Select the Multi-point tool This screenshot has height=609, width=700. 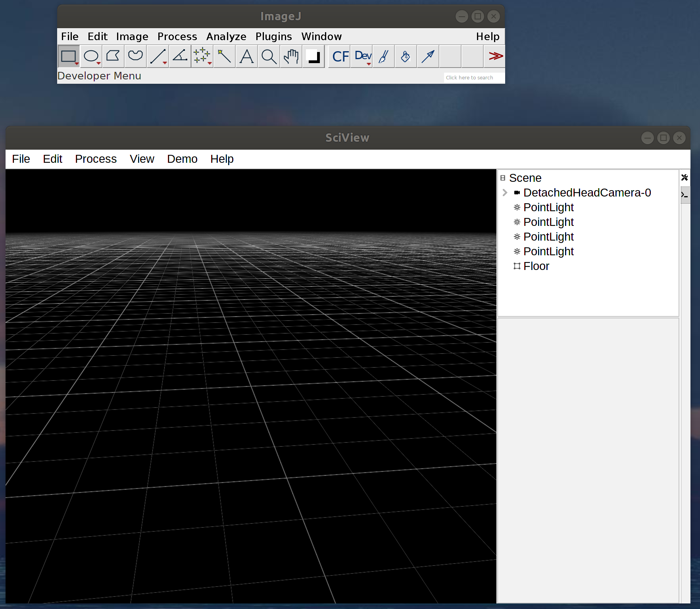(x=202, y=56)
